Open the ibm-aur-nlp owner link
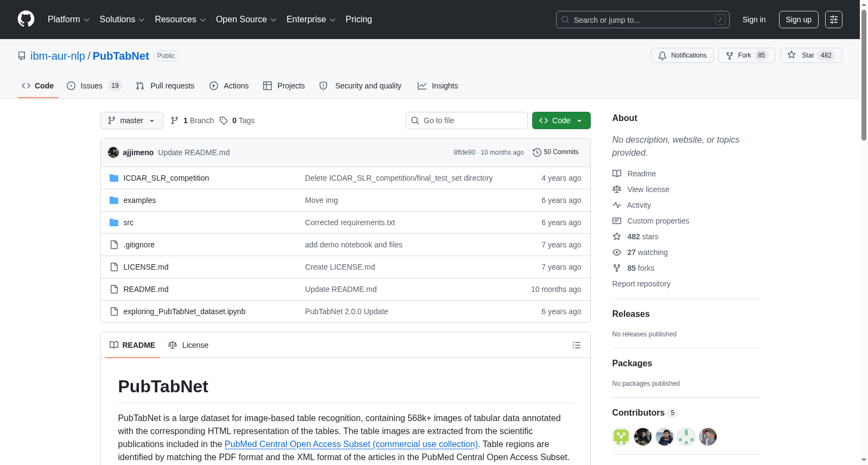Screen dimensions: 868x465 tap(58, 56)
